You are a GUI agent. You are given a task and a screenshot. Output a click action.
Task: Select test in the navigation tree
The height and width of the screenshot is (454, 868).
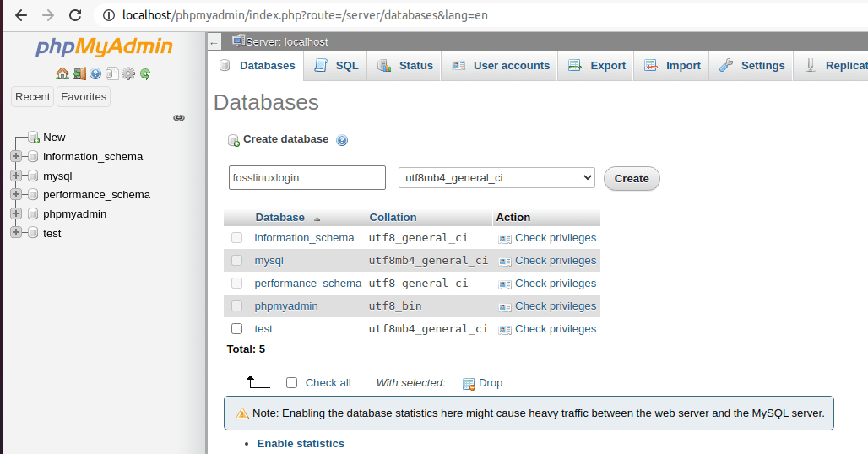tap(52, 234)
